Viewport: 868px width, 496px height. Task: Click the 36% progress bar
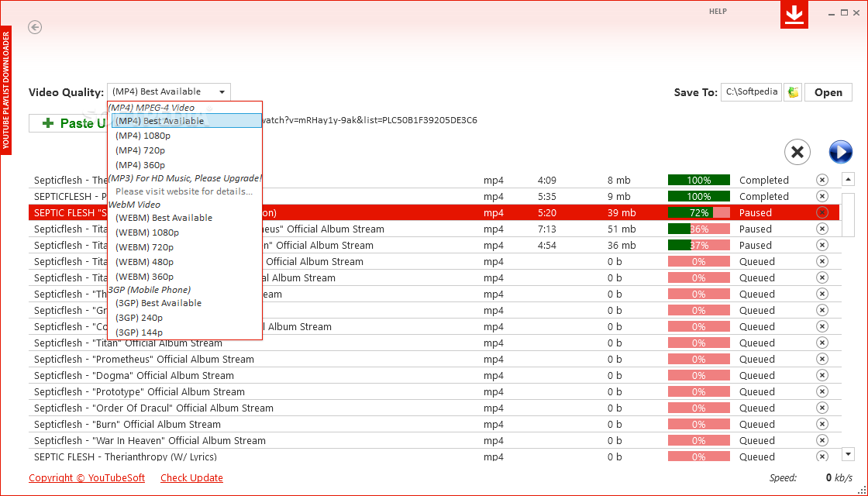point(698,229)
